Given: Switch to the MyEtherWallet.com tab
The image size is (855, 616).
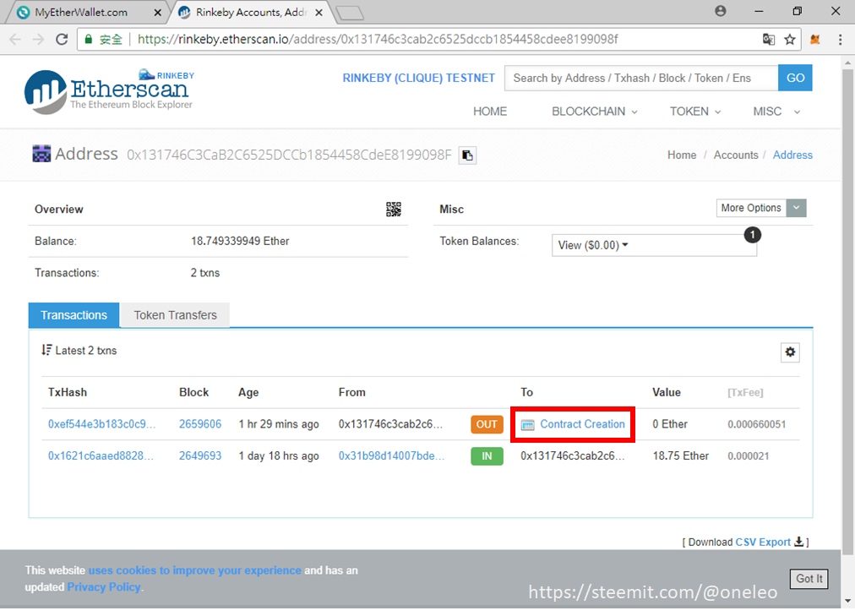Looking at the screenshot, I should (x=86, y=13).
